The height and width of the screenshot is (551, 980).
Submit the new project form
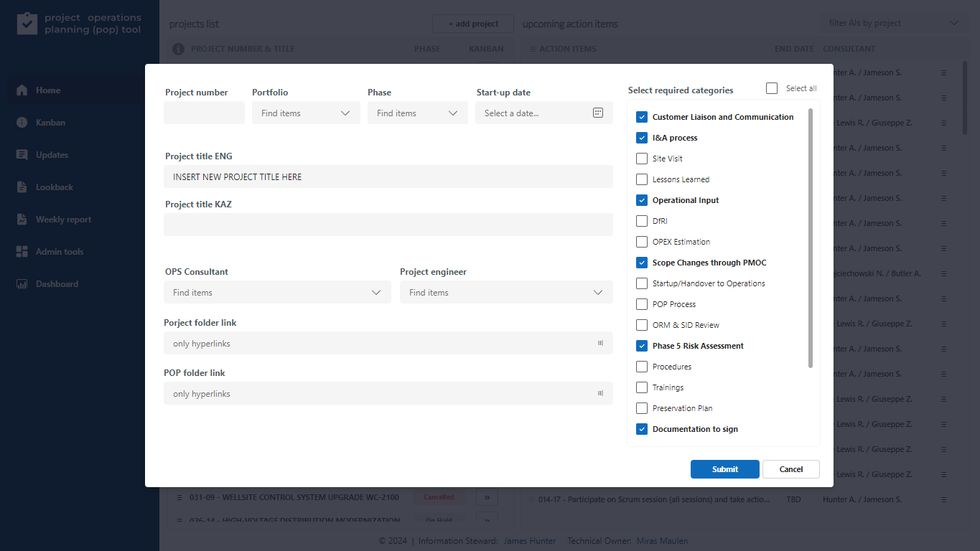(724, 468)
